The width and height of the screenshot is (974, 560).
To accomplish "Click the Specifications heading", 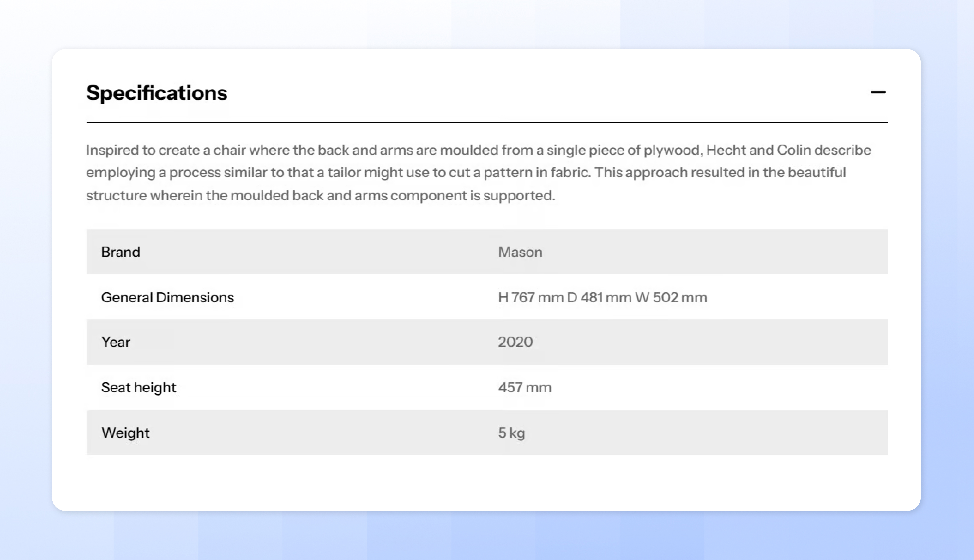I will [x=157, y=93].
